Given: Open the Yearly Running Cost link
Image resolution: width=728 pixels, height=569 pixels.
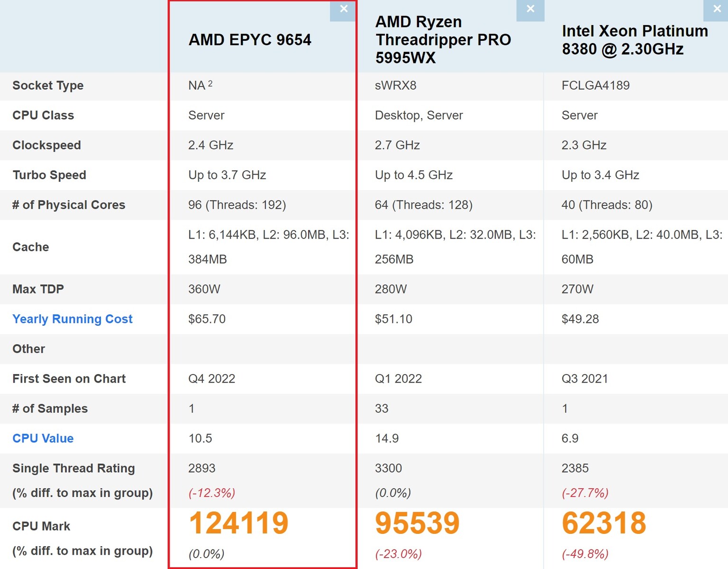Looking at the screenshot, I should [73, 319].
